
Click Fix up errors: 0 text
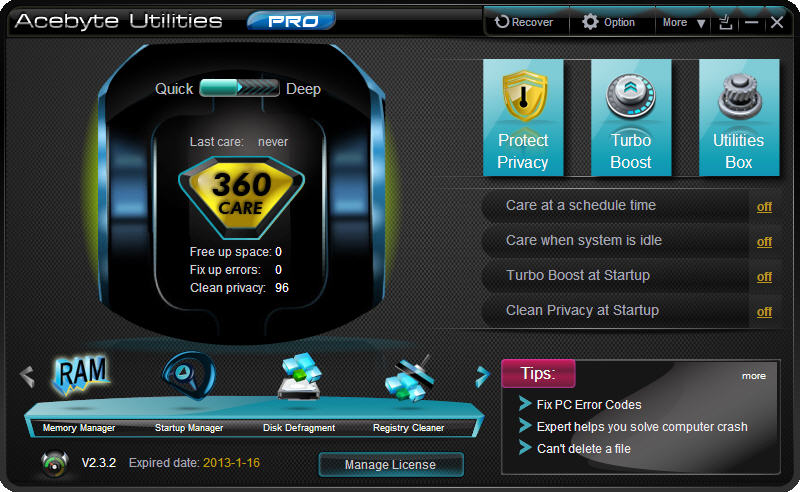(x=236, y=269)
